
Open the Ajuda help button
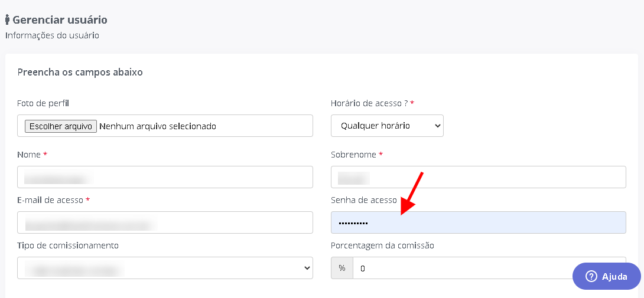(607, 276)
